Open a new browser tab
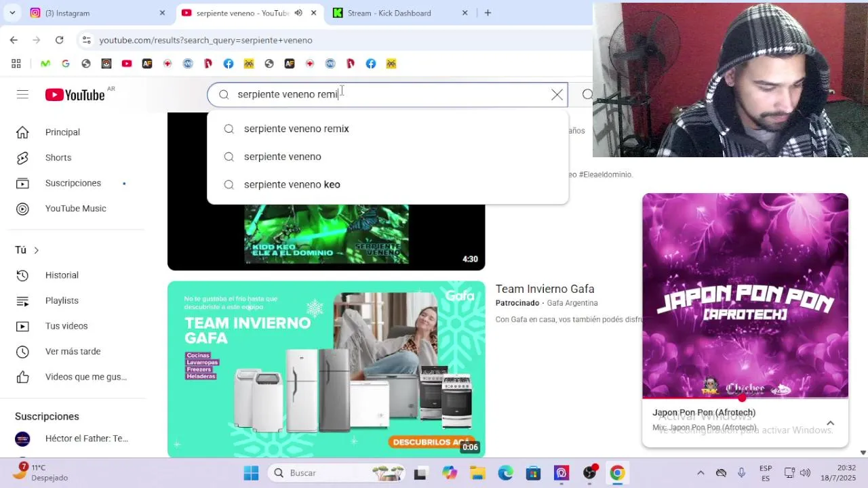Image resolution: width=868 pixels, height=488 pixels. pyautogui.click(x=488, y=13)
